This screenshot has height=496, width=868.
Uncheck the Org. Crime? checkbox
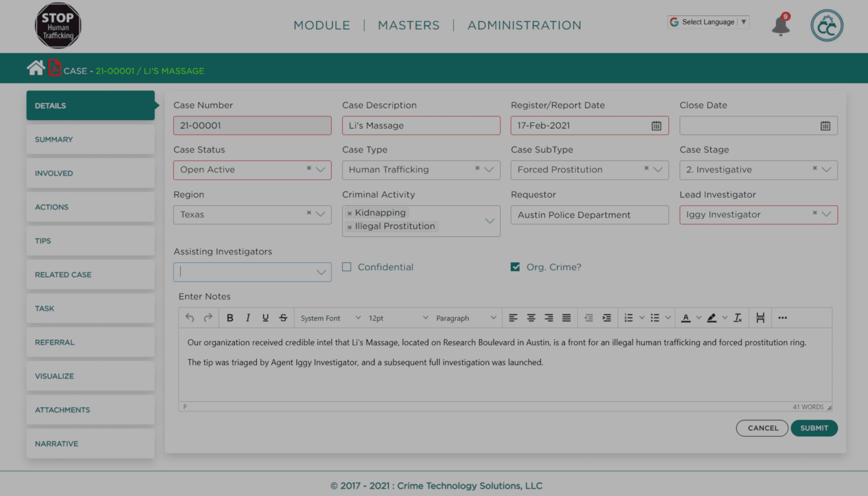tap(515, 267)
